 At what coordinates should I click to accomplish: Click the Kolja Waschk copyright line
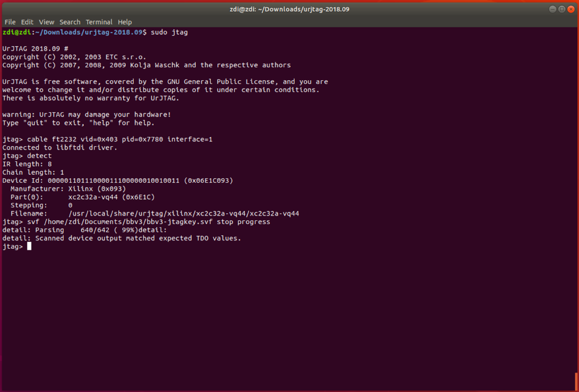tap(147, 65)
